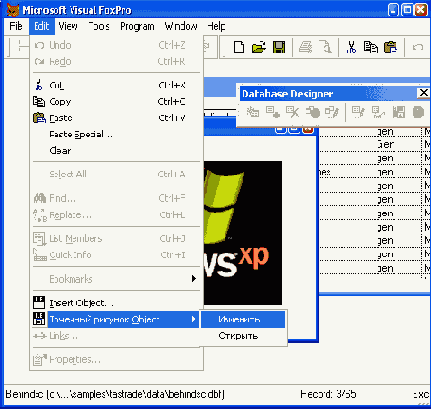431x409 pixels.
Task: Open the Window menu
Action: pos(181,26)
